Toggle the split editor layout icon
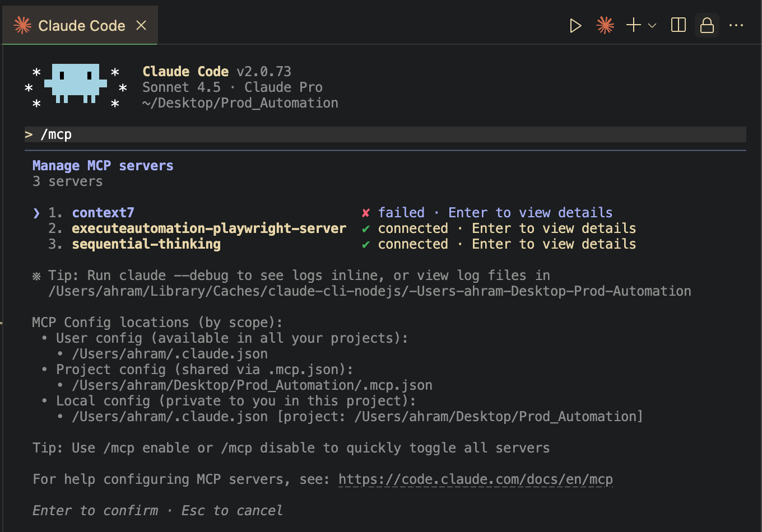The height and width of the screenshot is (532, 762). point(679,25)
